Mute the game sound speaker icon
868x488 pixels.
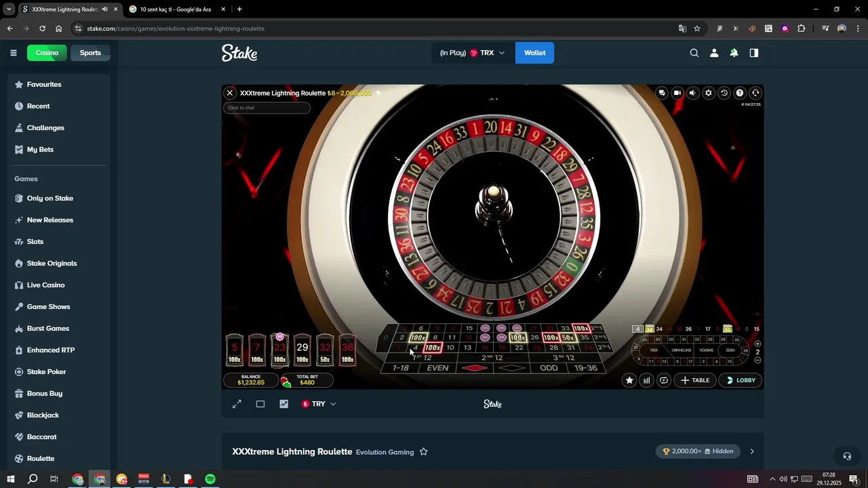tap(692, 93)
